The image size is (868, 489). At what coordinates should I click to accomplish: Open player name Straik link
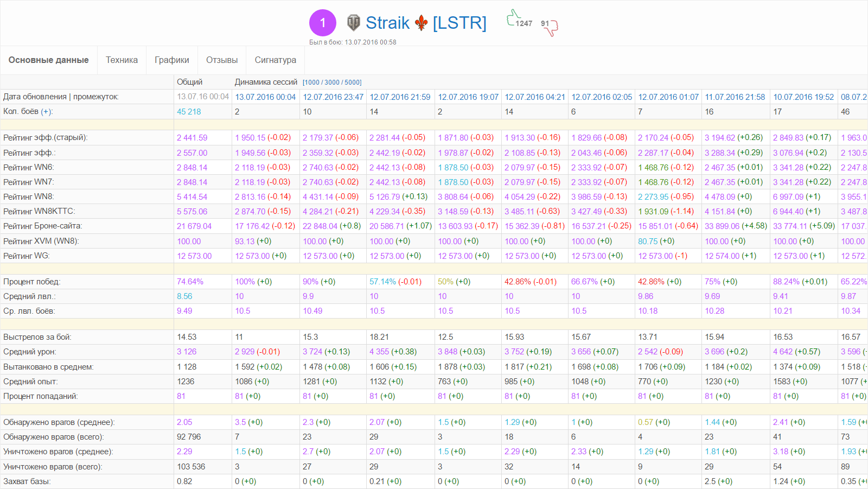tap(387, 23)
